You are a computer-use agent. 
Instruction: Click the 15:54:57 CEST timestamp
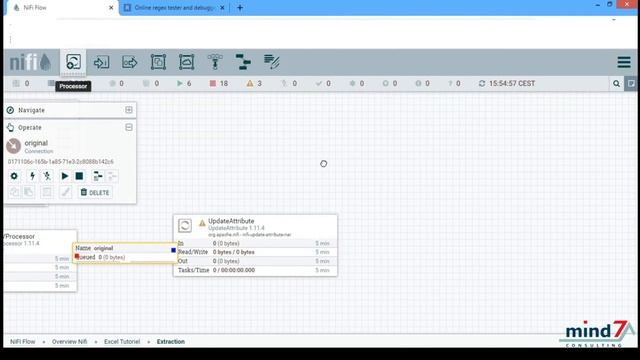512,83
